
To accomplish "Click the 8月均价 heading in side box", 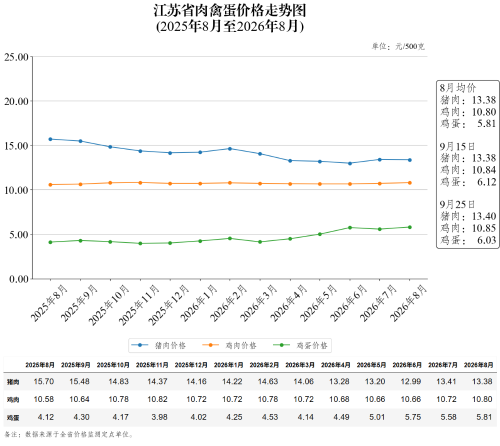I will point(458,88).
